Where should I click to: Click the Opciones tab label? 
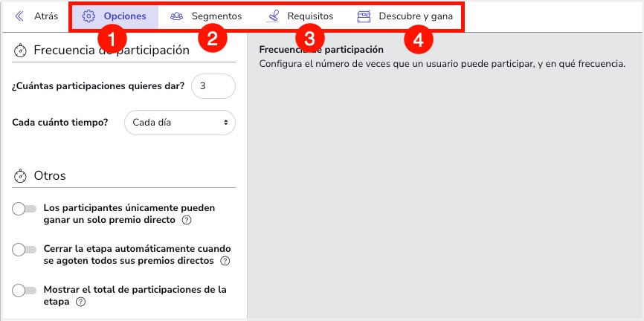124,16
